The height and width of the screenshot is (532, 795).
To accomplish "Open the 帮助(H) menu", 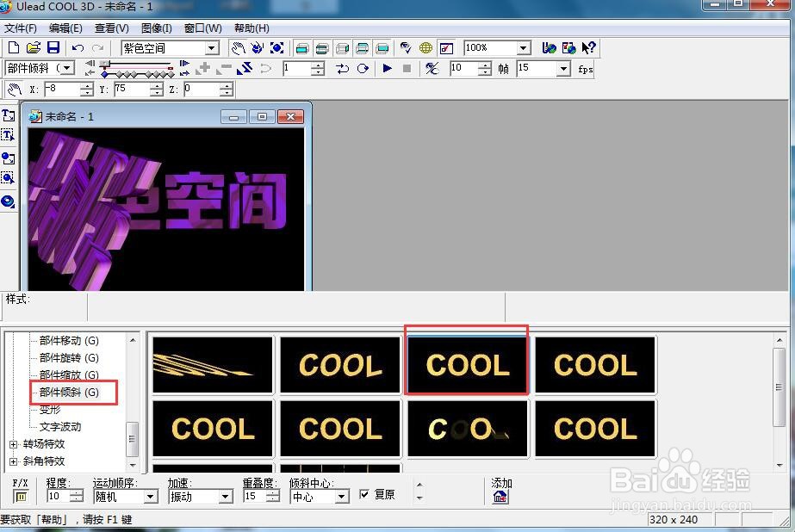I will pos(252,28).
